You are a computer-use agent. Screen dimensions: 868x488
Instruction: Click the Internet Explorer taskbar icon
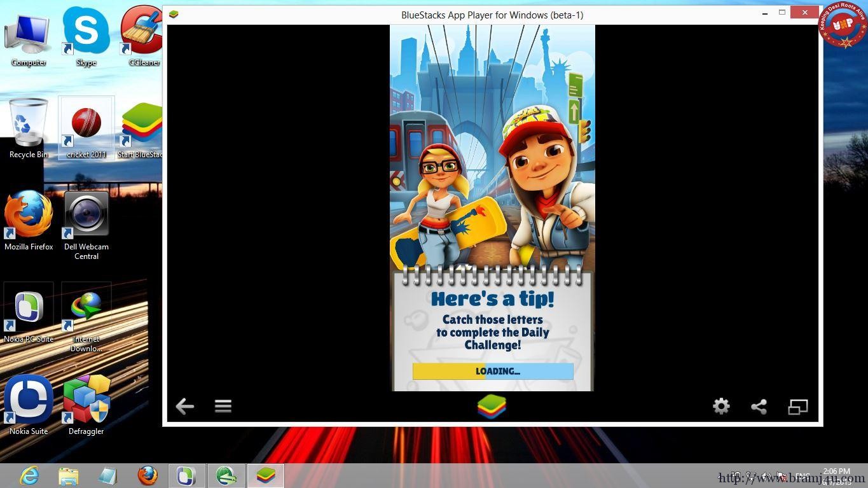(x=29, y=475)
